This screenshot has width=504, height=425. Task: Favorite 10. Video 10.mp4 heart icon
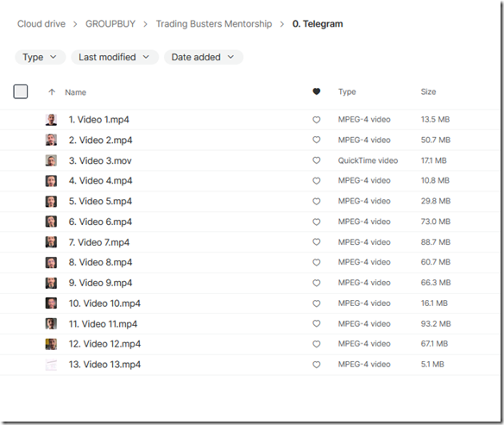(316, 303)
